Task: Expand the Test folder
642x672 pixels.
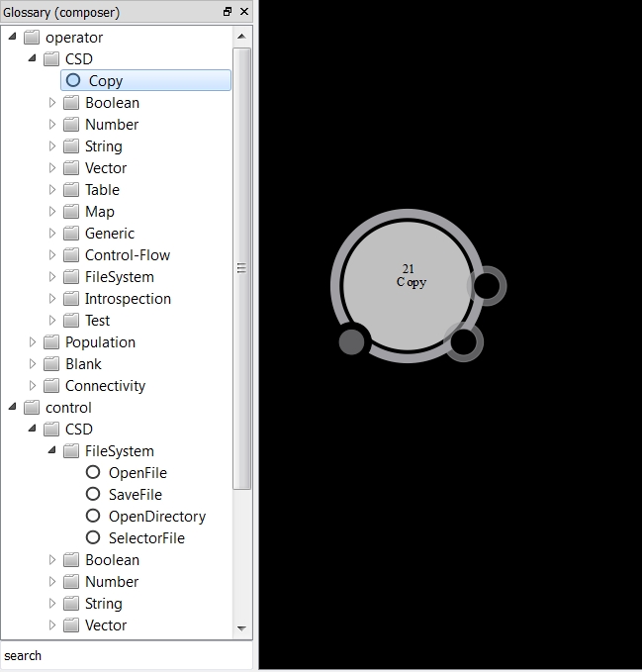Action: tap(52, 320)
